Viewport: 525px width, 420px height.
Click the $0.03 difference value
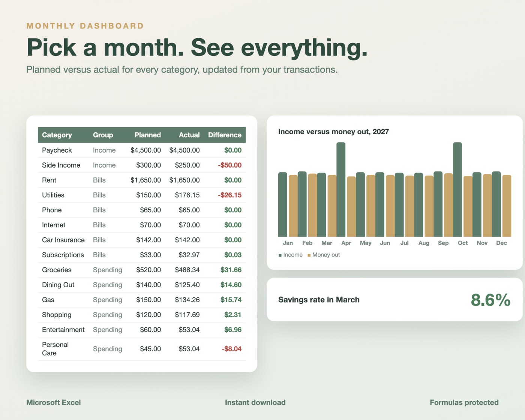[x=233, y=255]
